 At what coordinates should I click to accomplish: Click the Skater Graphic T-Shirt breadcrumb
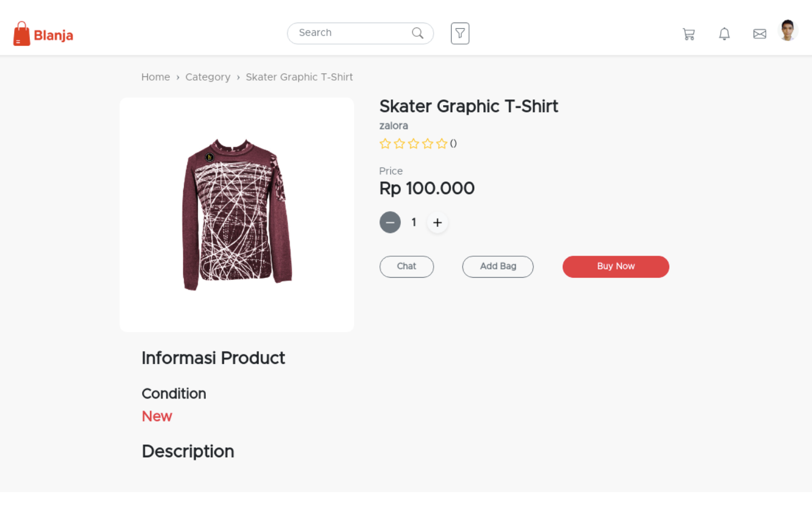coord(299,77)
